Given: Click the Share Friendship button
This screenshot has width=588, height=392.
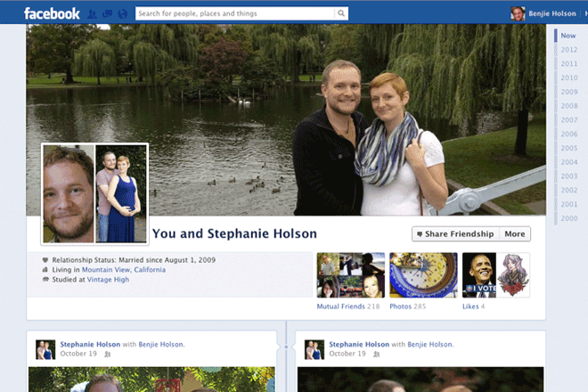Looking at the screenshot, I should point(455,234).
